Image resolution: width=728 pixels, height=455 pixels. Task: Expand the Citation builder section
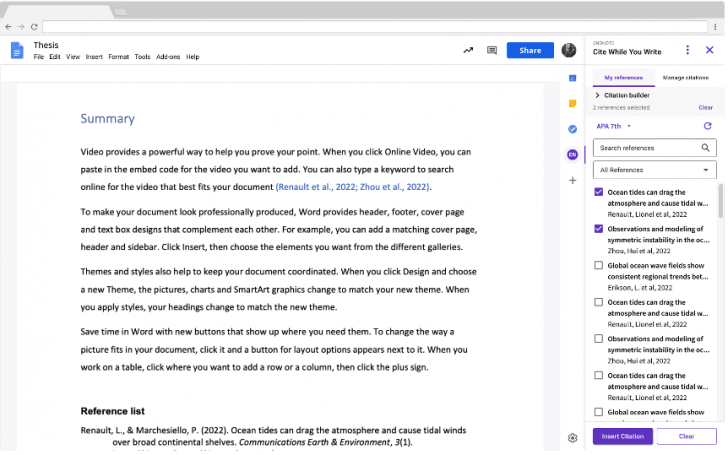click(622, 95)
